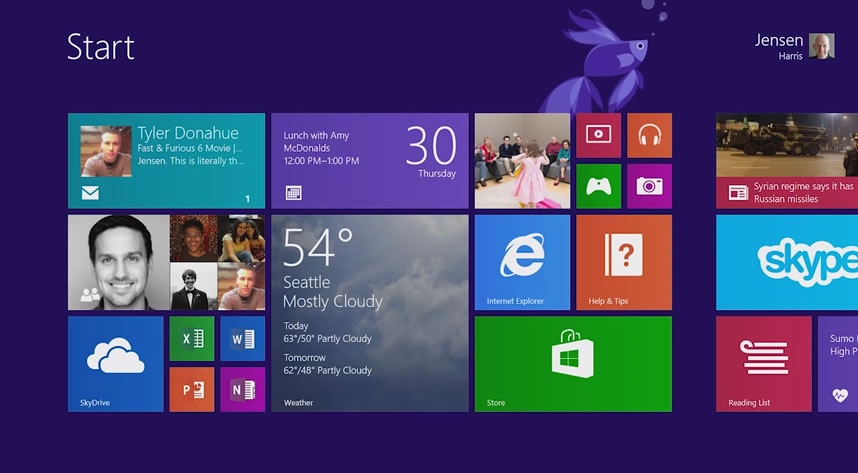The width and height of the screenshot is (858, 473).
Task: Launch the Music headphones tile
Action: 650,135
